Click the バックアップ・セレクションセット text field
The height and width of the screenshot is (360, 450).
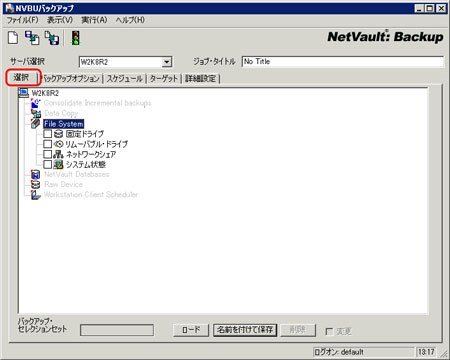(117, 330)
